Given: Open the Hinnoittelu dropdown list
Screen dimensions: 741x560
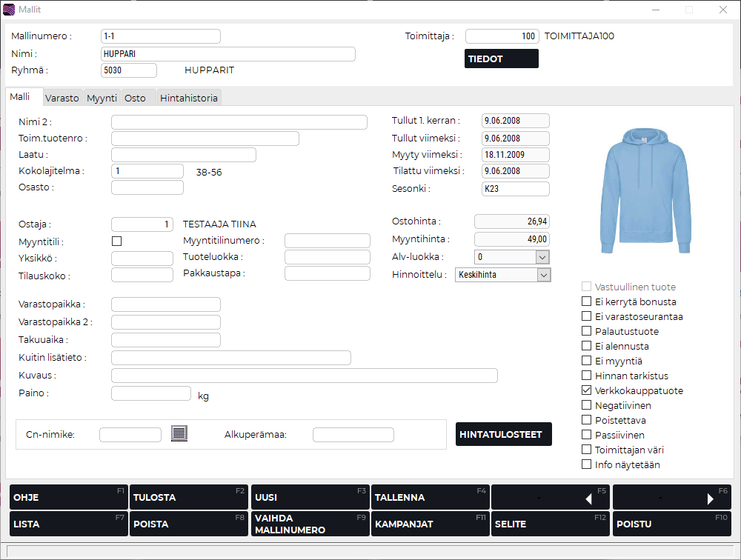Looking at the screenshot, I should click(x=543, y=275).
